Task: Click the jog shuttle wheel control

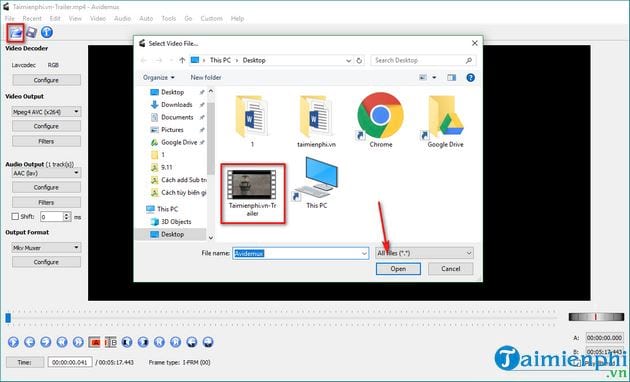Action: (x=596, y=317)
